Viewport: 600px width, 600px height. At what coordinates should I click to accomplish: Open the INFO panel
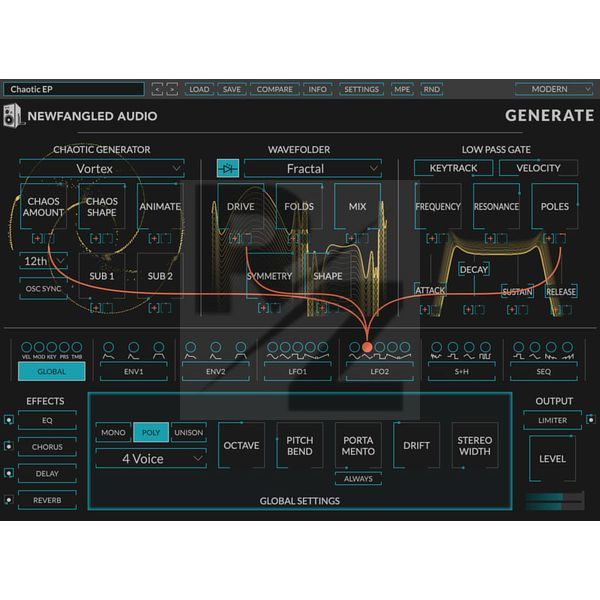(x=318, y=89)
